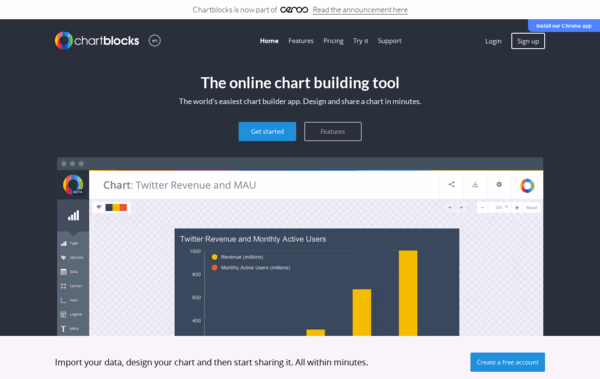Viewport: 600px width, 379px height.
Task: Click Install our Chrome app tab
Action: (564, 26)
